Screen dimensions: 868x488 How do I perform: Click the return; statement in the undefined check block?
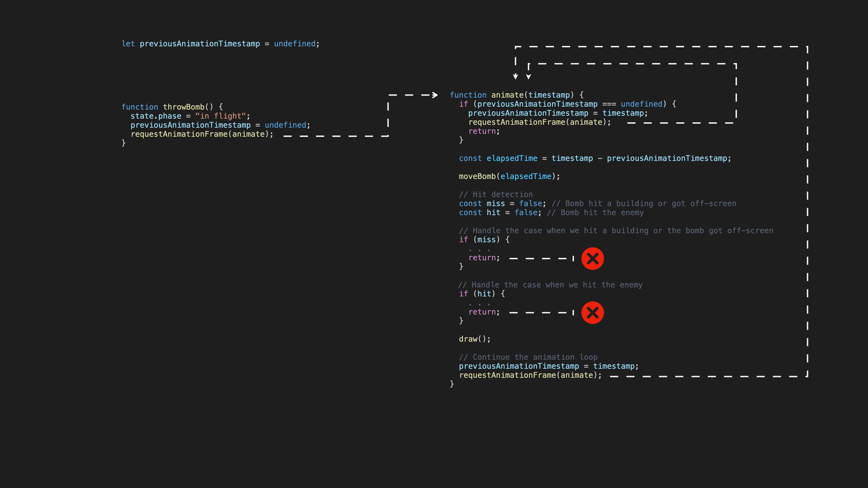tap(484, 131)
